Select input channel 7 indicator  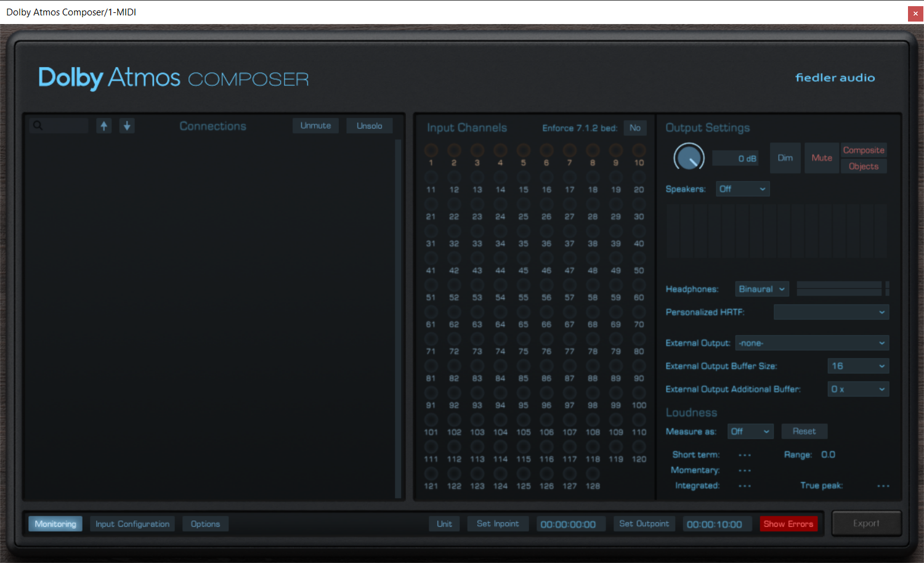pos(570,150)
